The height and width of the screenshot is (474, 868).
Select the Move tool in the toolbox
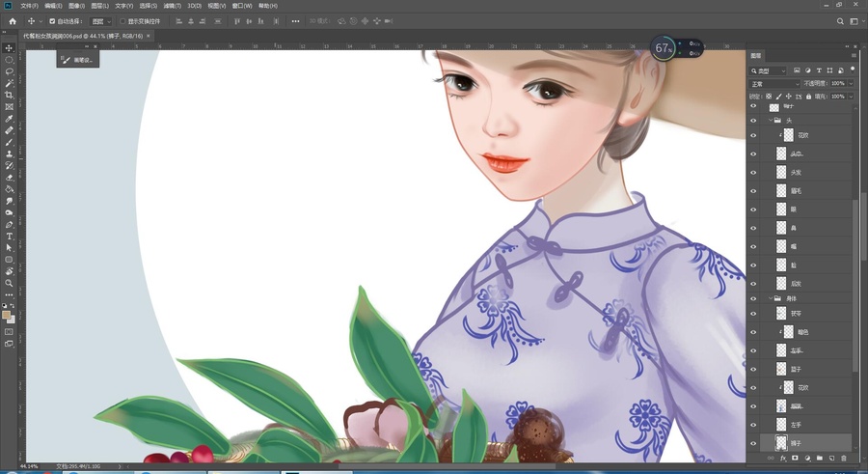pos(9,48)
